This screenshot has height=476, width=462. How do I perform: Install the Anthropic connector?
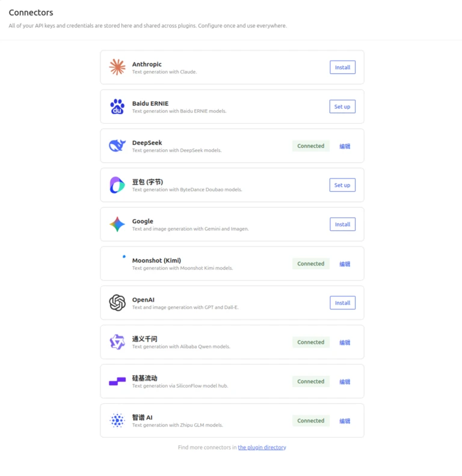point(342,67)
